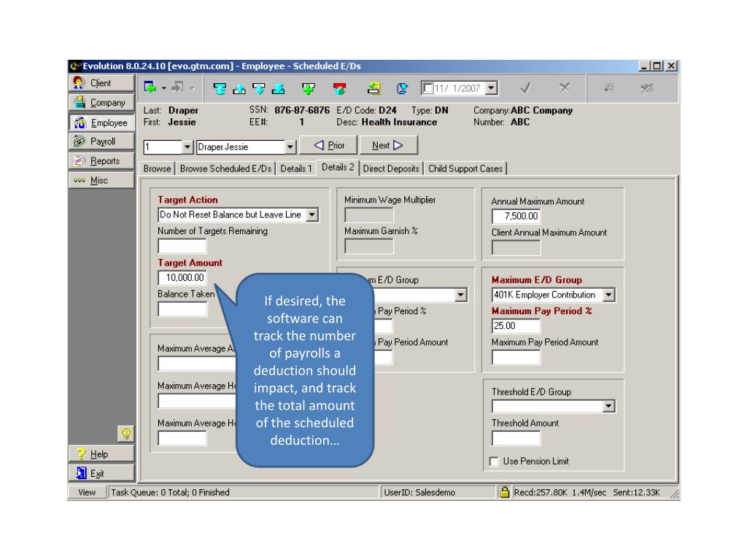Click the Next employee button
Screen dimensions: 747x560
click(x=388, y=145)
